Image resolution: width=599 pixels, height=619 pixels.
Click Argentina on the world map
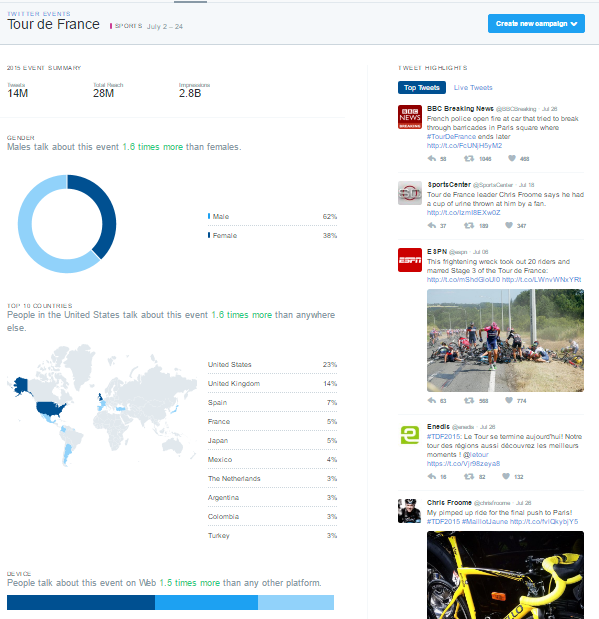[x=68, y=453]
